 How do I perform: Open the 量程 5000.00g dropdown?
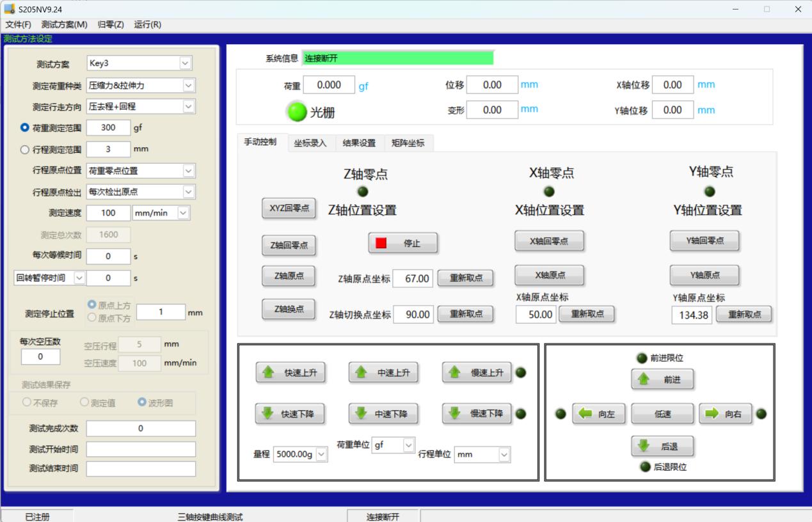321,454
